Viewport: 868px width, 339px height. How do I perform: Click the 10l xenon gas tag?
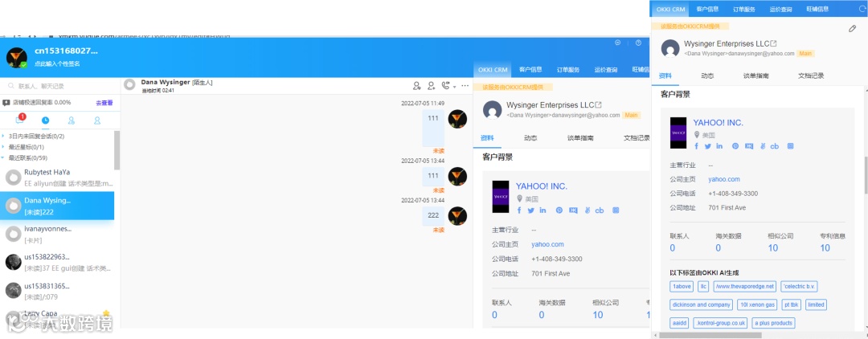758,304
